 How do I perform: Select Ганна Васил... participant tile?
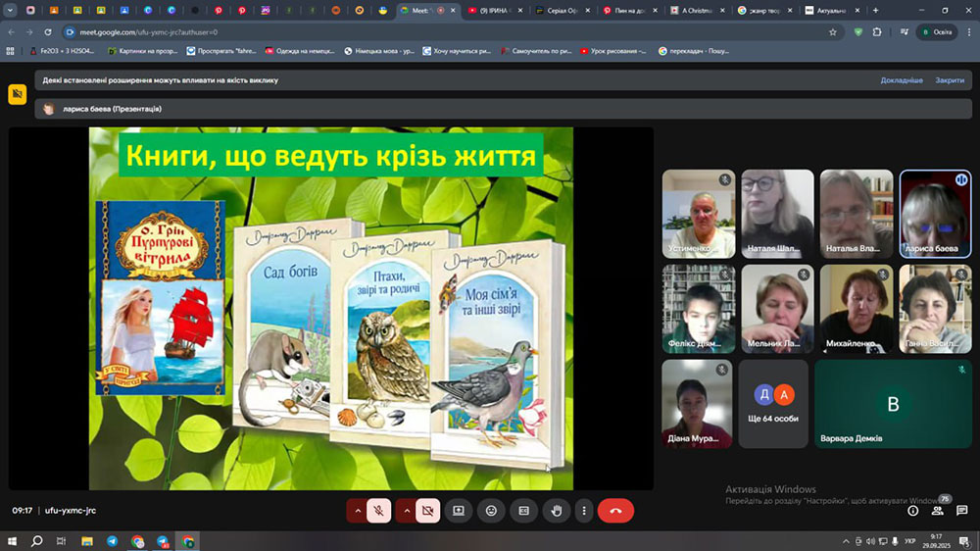click(935, 309)
